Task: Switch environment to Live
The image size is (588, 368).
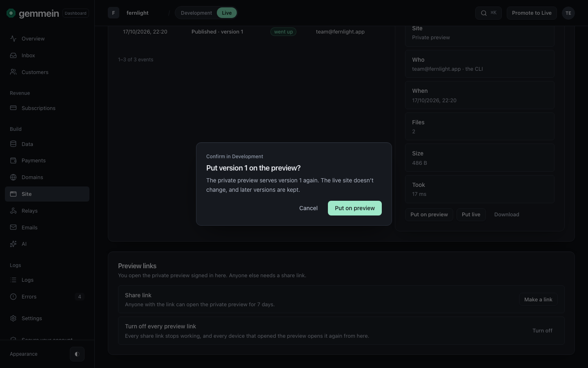Action: pyautogui.click(x=227, y=13)
